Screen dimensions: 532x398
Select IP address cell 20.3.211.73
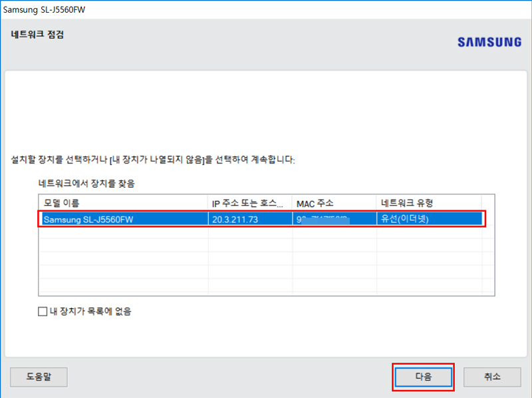point(250,219)
